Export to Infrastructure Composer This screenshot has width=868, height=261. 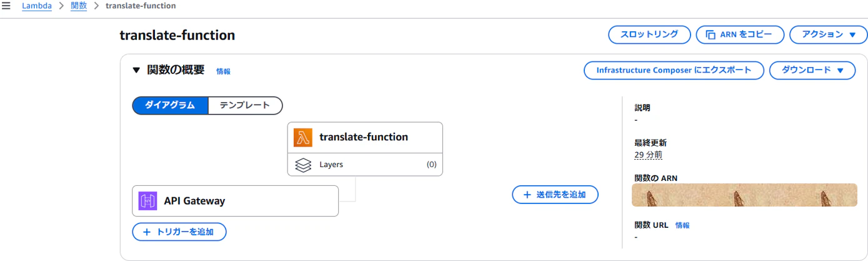pyautogui.click(x=674, y=70)
